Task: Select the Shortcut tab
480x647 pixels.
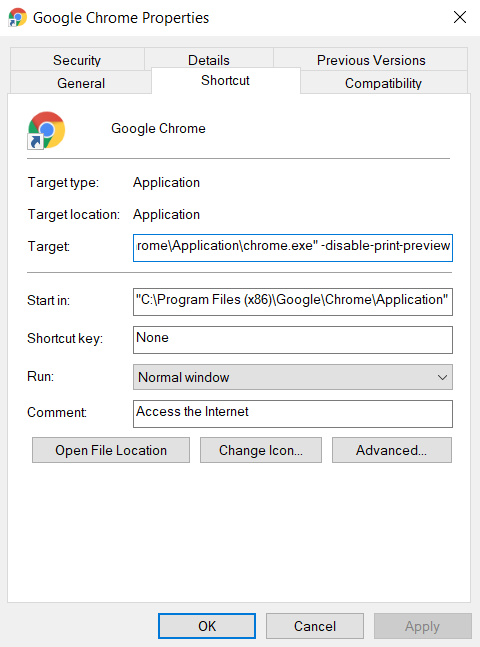Action: [x=225, y=80]
